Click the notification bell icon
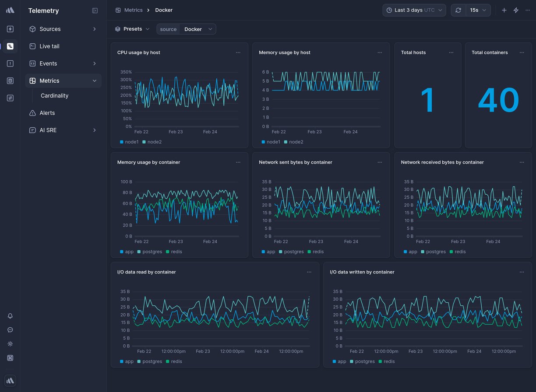Image resolution: width=536 pixels, height=392 pixels. pos(10,316)
